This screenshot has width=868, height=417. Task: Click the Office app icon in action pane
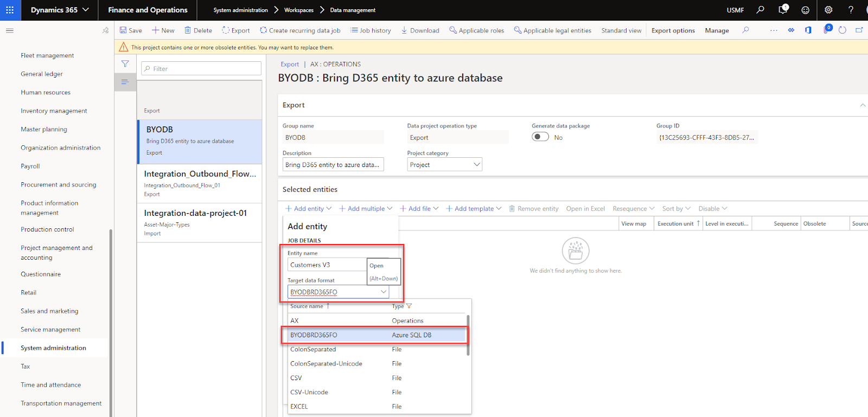click(808, 30)
